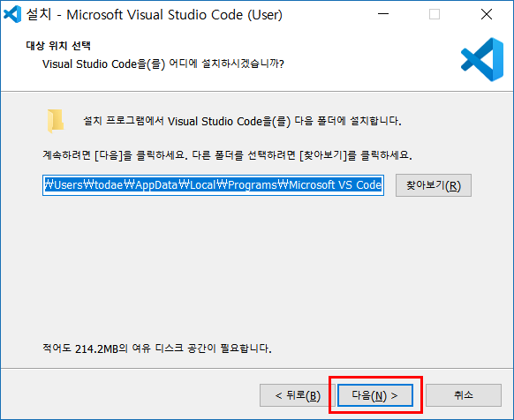Screen dimensions: 514x420
Task: Select the '대상 위치 선택' heading text
Action: coord(58,45)
